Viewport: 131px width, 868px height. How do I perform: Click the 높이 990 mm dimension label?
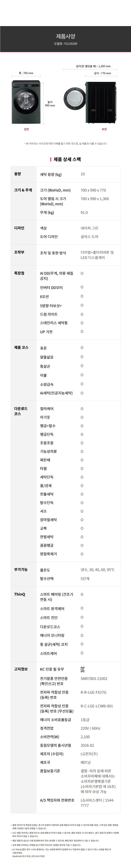50,104
